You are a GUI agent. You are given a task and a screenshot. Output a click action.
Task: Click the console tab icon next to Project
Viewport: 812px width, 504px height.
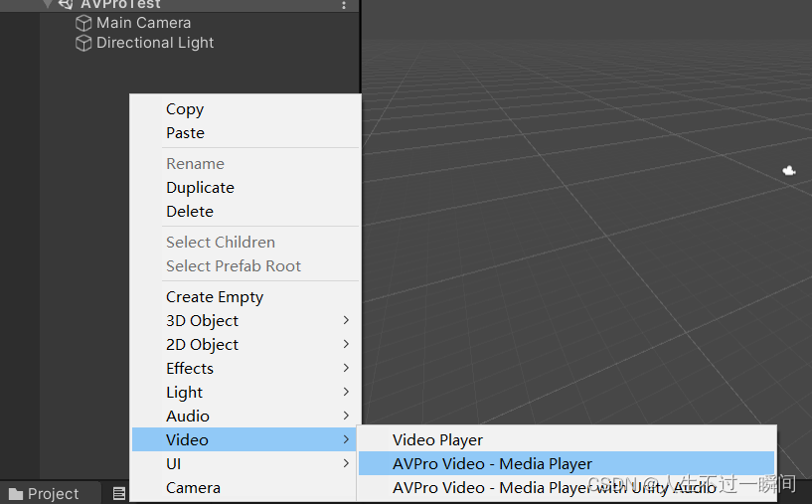click(x=119, y=494)
